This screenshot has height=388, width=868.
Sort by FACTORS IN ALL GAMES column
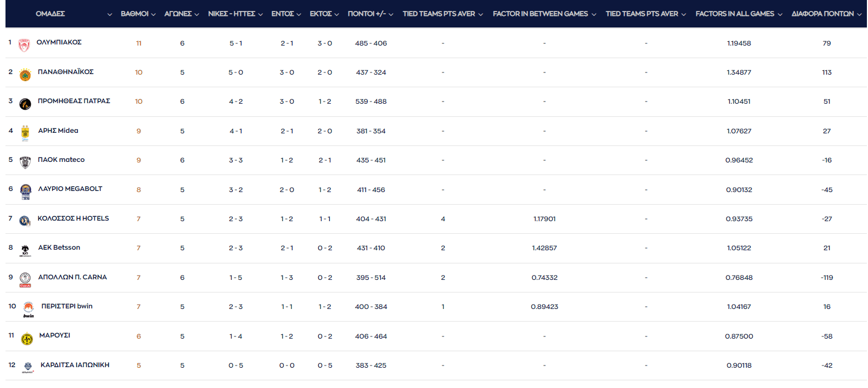pyautogui.click(x=738, y=14)
